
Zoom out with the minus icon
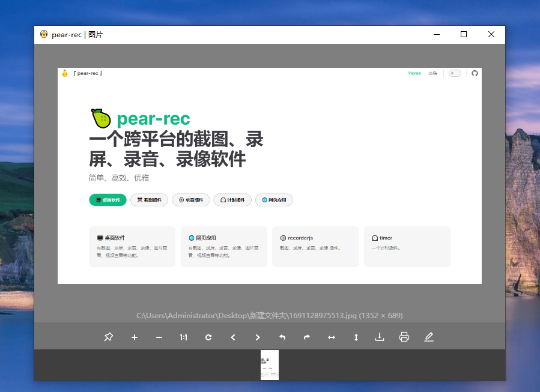point(159,337)
